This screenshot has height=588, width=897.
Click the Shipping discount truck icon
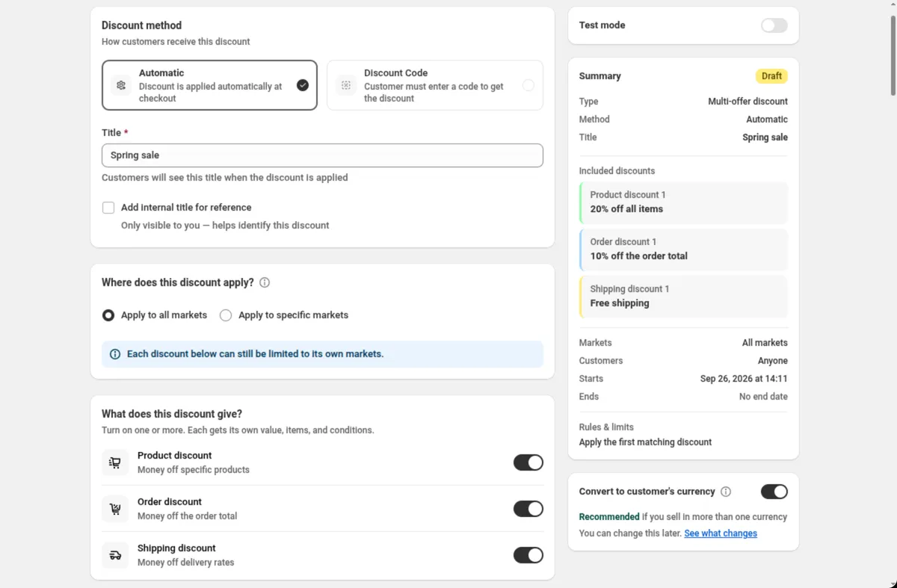tap(115, 555)
